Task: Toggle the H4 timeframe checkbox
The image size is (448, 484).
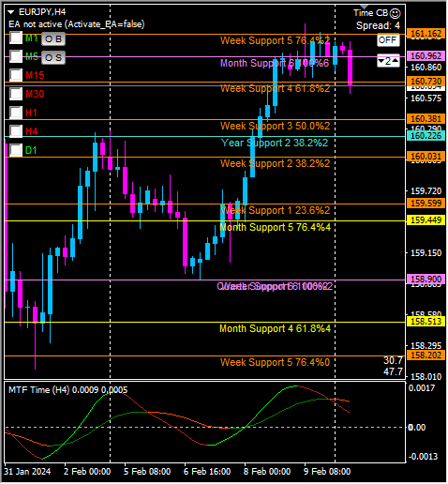Action: (x=16, y=131)
